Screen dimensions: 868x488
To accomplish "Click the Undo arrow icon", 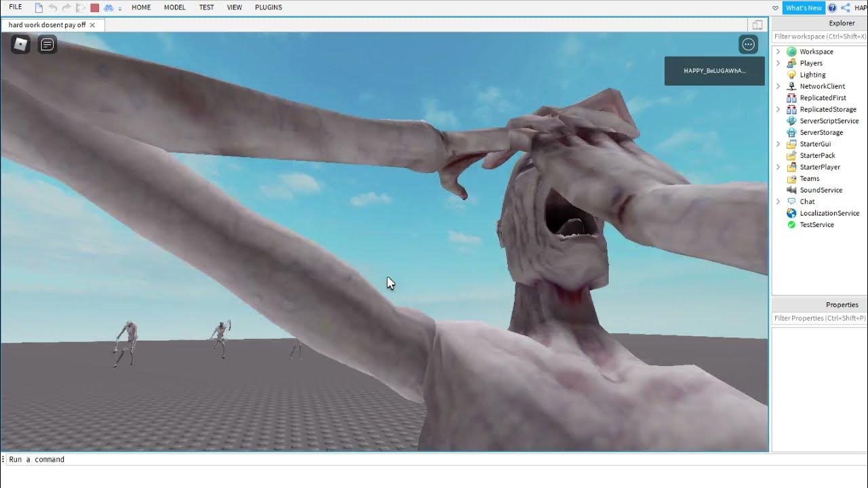I will click(53, 7).
